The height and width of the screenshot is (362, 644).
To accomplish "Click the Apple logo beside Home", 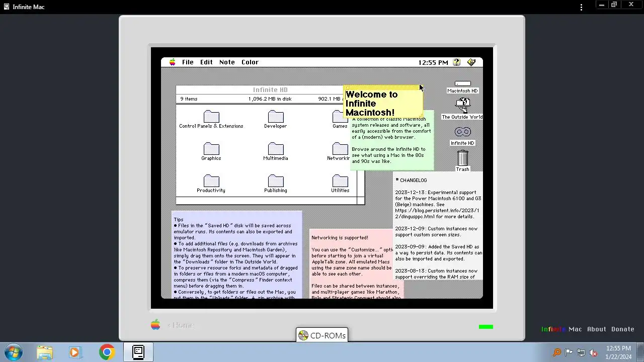I will [x=155, y=325].
